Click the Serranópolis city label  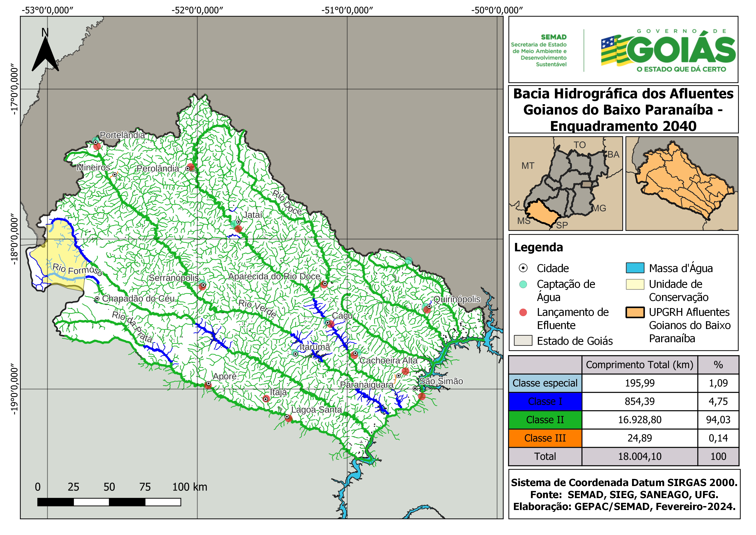tap(174, 278)
